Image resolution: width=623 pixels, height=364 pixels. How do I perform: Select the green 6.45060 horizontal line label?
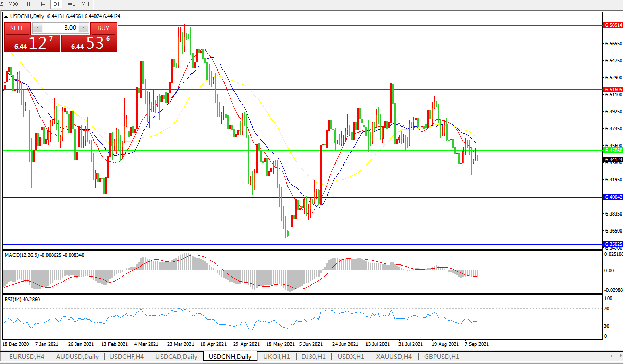click(613, 151)
